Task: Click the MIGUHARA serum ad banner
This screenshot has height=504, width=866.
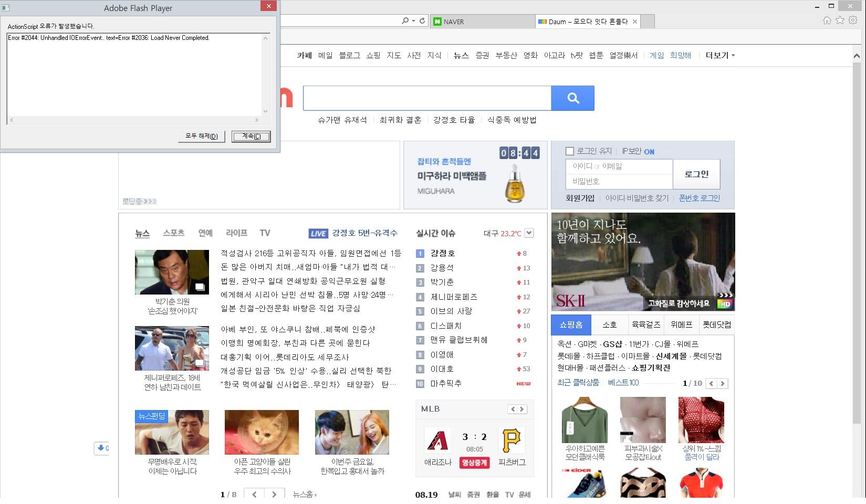Action: 475,175
